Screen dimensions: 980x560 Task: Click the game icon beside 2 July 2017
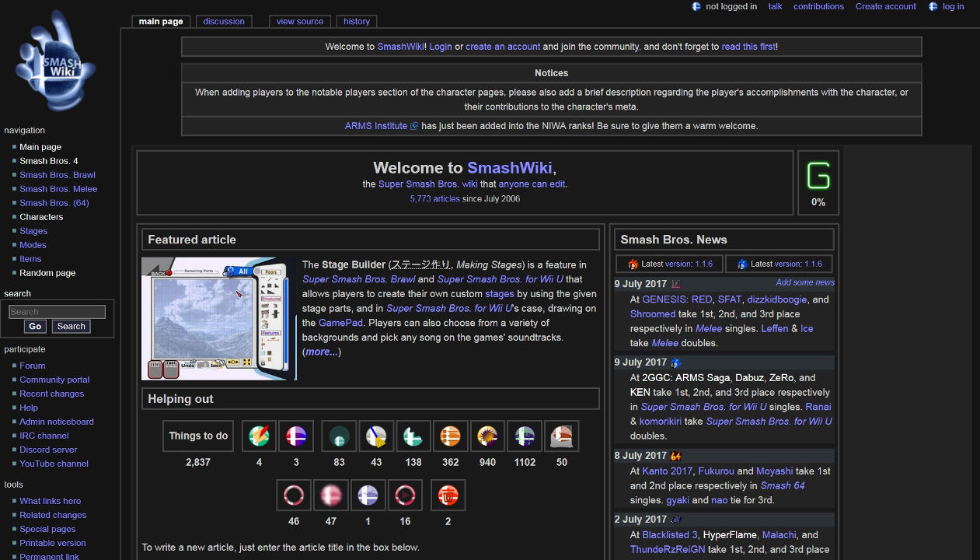pos(675,520)
